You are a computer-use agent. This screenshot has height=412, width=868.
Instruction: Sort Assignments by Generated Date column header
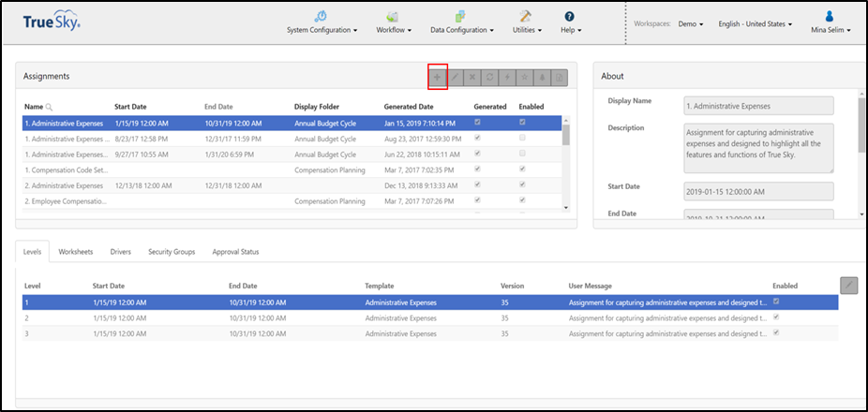(x=409, y=107)
